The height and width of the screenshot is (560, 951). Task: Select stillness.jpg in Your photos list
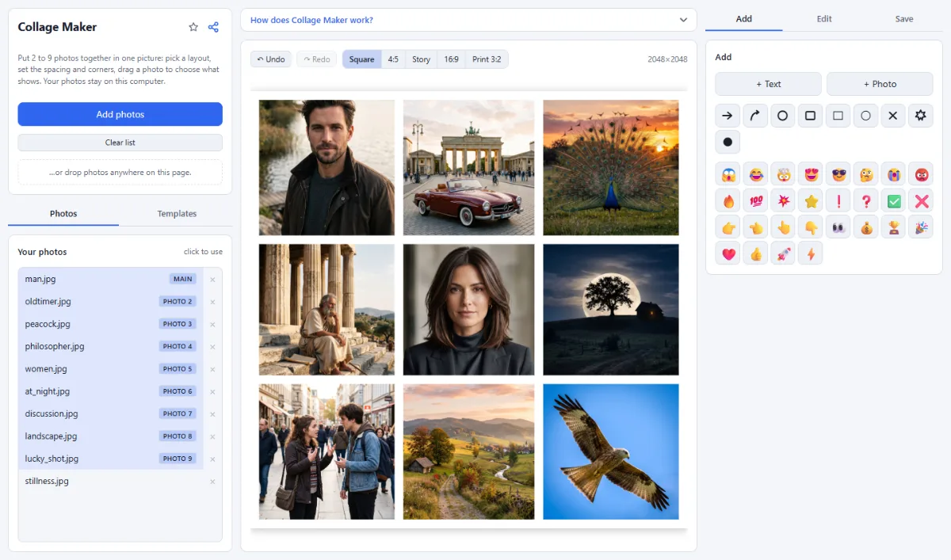click(x=111, y=481)
